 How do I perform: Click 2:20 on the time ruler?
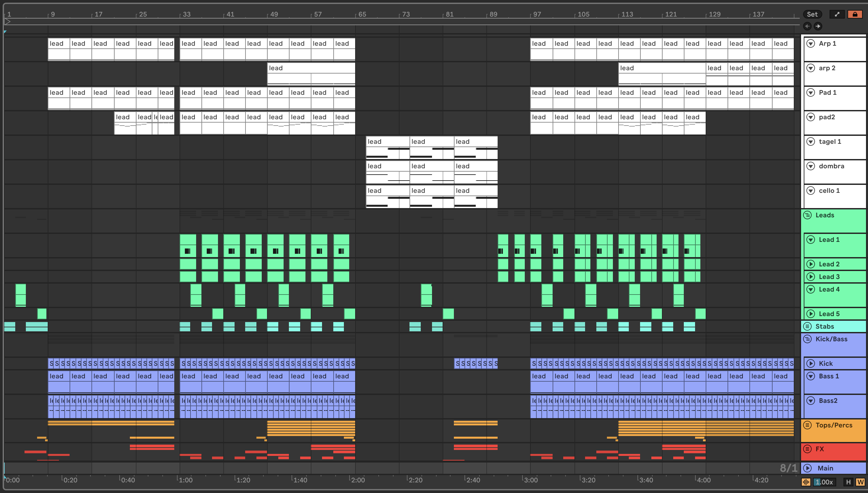[415, 480]
